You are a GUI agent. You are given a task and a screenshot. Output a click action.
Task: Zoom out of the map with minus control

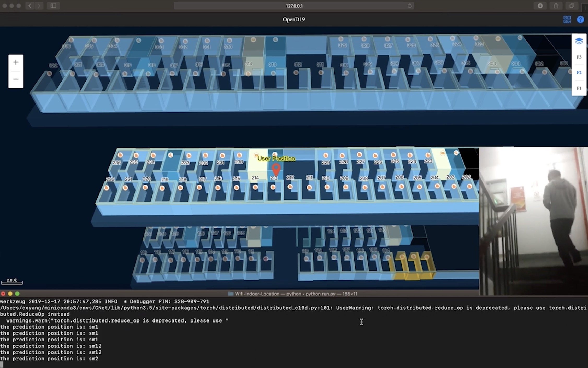coord(16,79)
